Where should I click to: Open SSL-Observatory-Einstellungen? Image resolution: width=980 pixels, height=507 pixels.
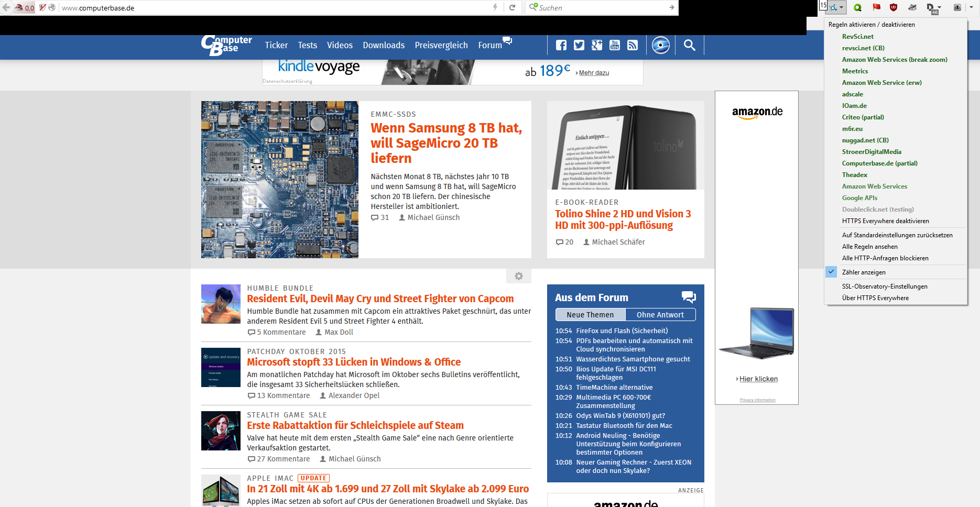[885, 286]
